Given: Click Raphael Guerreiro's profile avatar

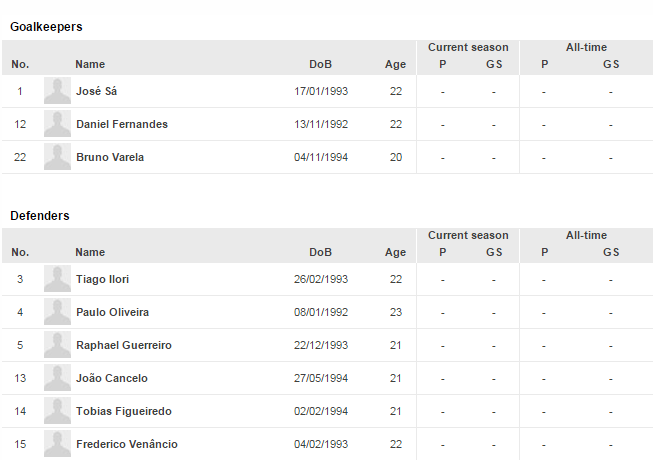Looking at the screenshot, I should (x=57, y=345).
